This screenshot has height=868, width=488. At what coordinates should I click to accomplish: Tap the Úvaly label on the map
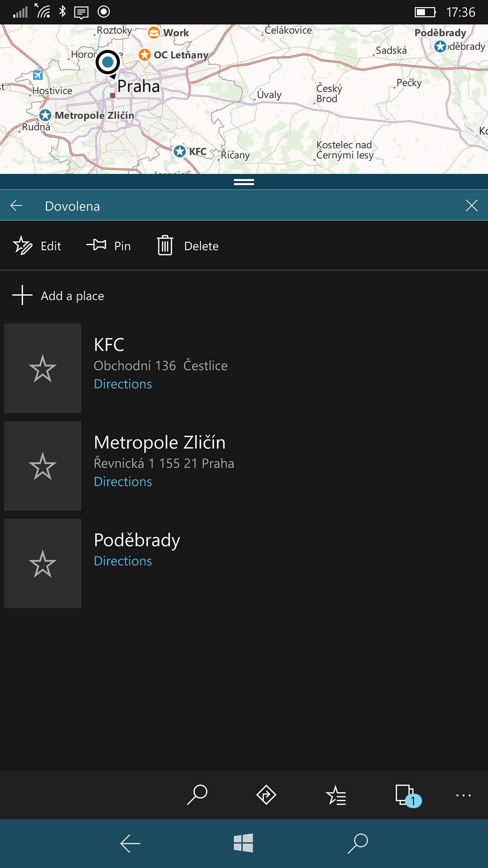[x=269, y=94]
